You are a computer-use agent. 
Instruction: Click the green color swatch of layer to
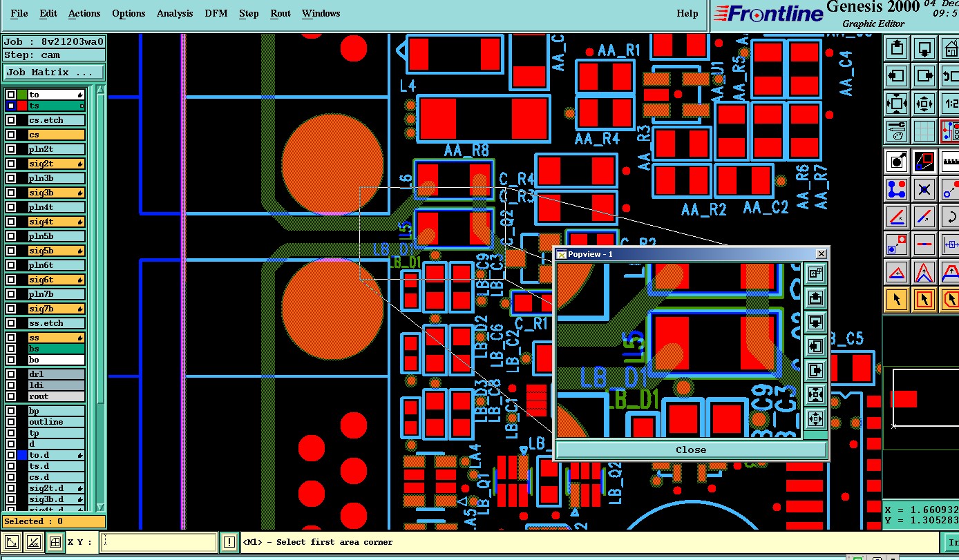tap(22, 95)
